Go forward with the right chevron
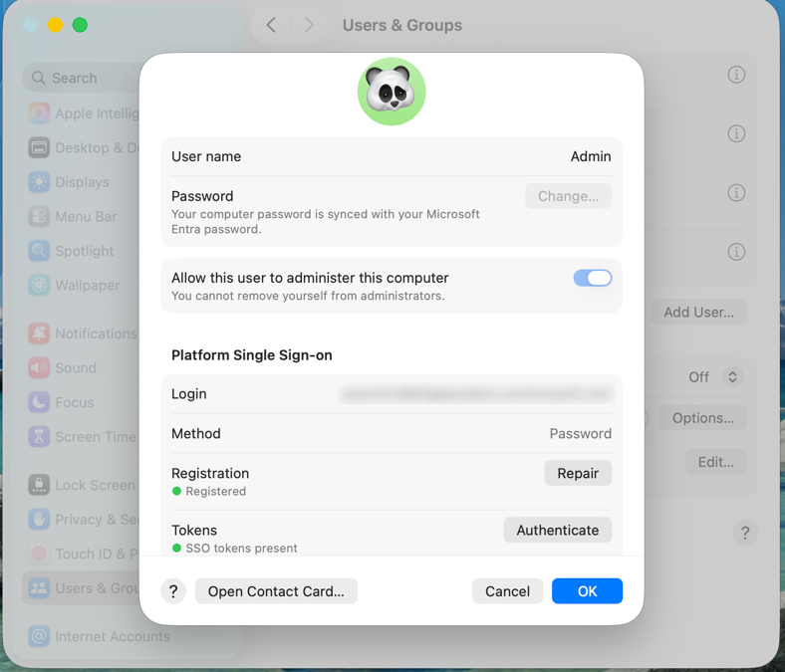785x672 pixels. point(309,25)
